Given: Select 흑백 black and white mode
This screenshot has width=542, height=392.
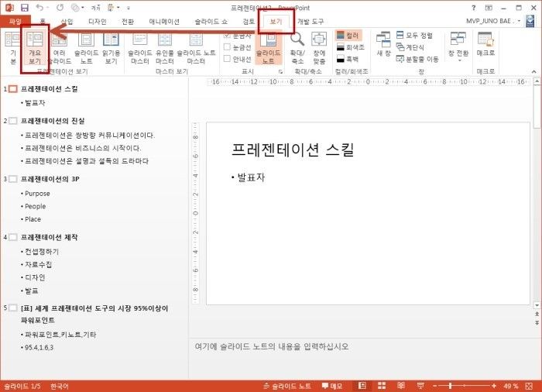Looking at the screenshot, I should coord(348,59).
